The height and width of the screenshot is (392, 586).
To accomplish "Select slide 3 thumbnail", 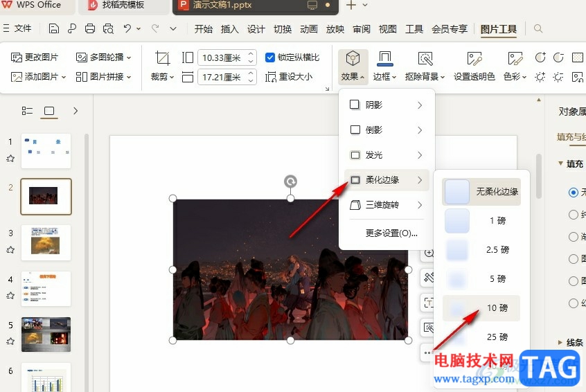I will click(x=46, y=242).
